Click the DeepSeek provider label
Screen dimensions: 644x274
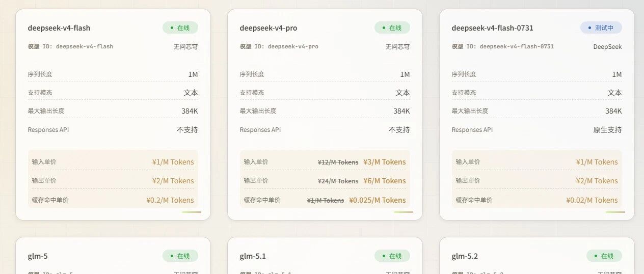(608, 46)
